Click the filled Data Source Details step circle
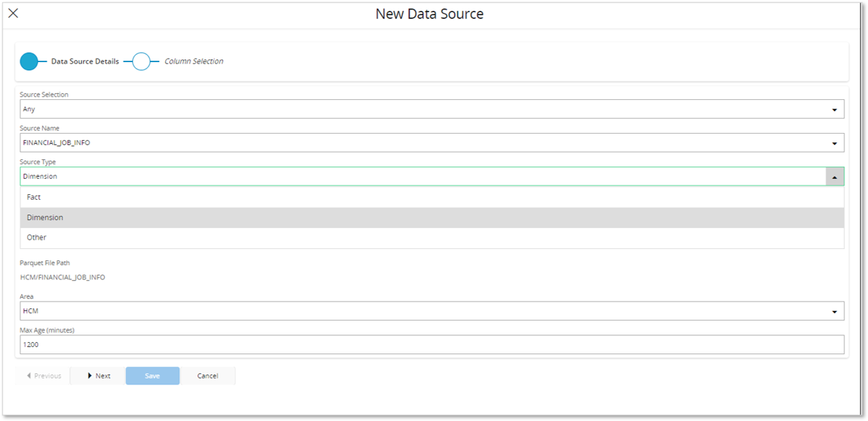The image size is (868, 421). click(29, 61)
